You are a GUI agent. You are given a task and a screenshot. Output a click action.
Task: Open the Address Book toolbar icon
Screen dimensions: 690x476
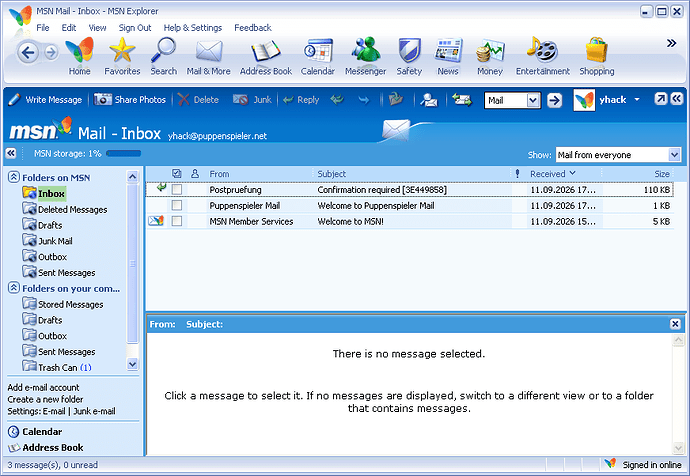tap(266, 51)
